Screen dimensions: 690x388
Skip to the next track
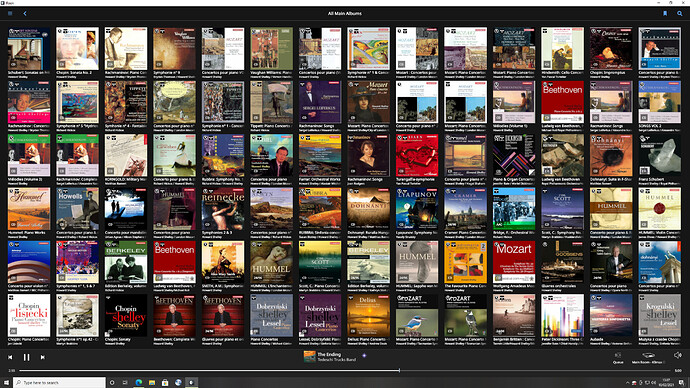pos(43,357)
